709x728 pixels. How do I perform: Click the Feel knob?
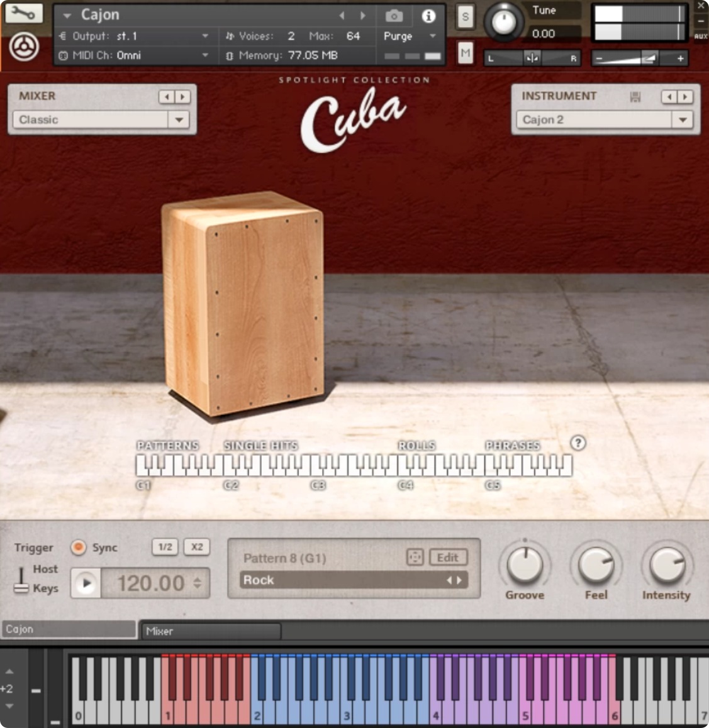pos(596,565)
